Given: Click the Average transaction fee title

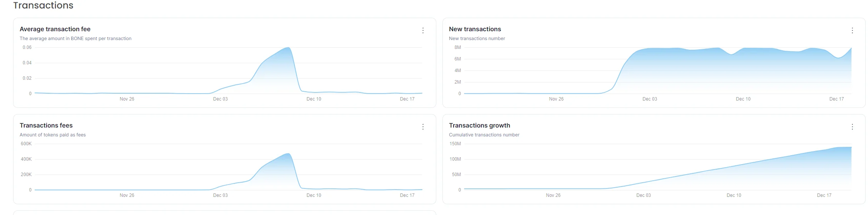Looking at the screenshot, I should point(55,29).
